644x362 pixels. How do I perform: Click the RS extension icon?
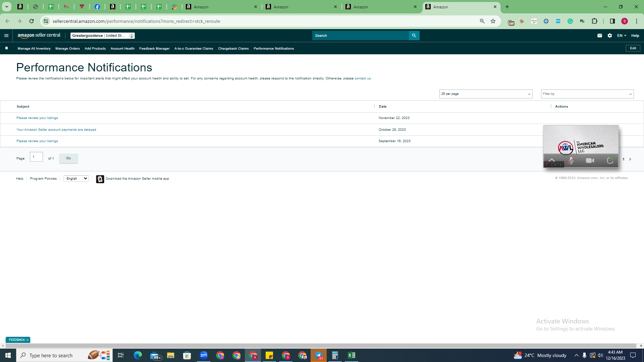pos(582,21)
